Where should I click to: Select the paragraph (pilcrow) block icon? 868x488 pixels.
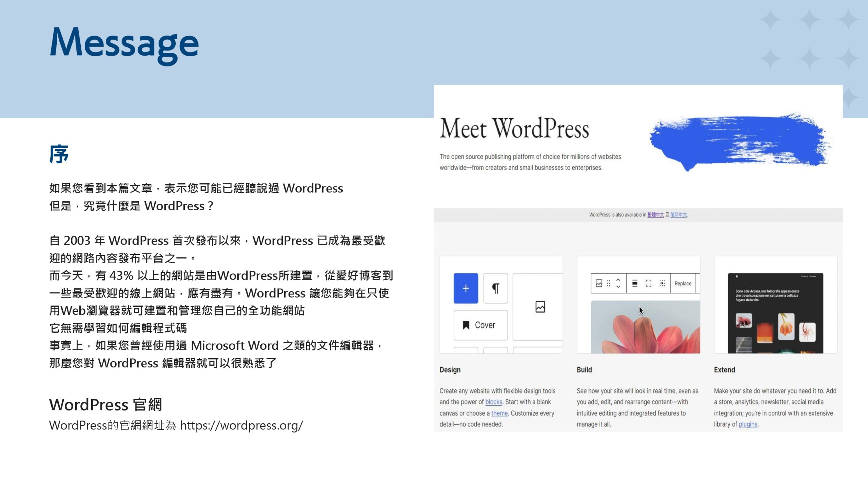(x=495, y=288)
